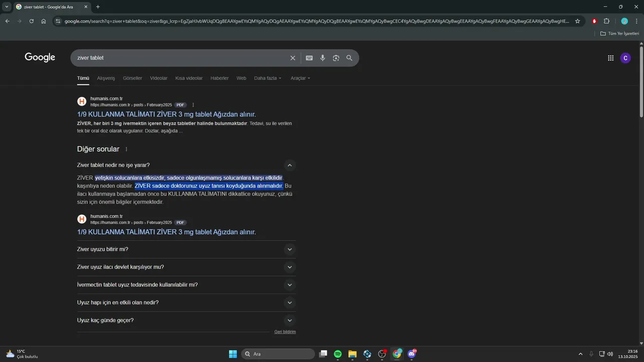
Task: Click inside the Google search field
Action: [181, 58]
